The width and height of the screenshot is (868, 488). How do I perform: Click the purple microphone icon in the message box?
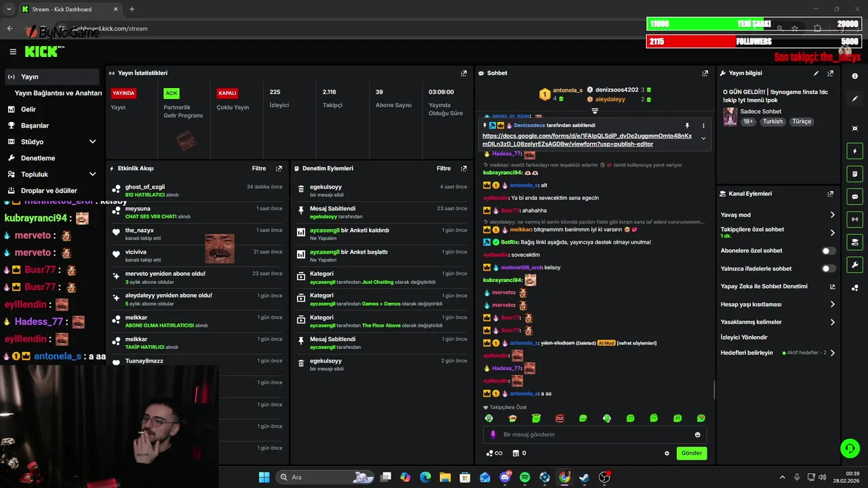click(493, 434)
